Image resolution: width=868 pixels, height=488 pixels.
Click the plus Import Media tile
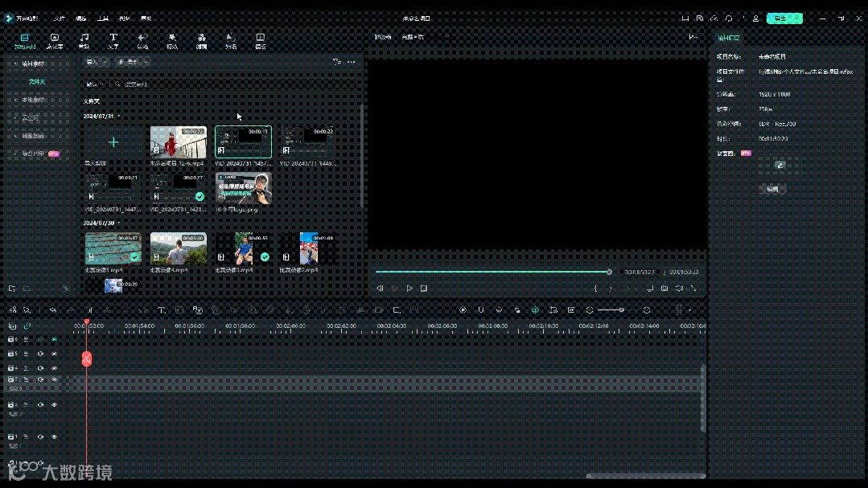(113, 142)
